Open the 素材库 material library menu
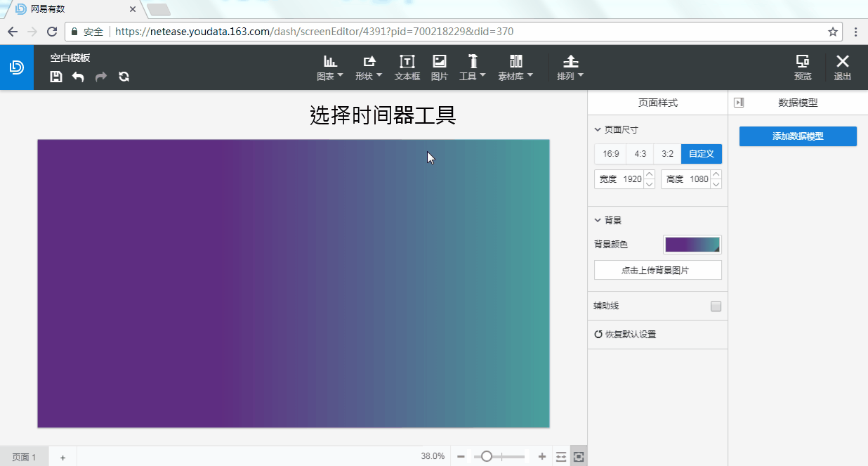The height and width of the screenshot is (466, 868). (515, 68)
